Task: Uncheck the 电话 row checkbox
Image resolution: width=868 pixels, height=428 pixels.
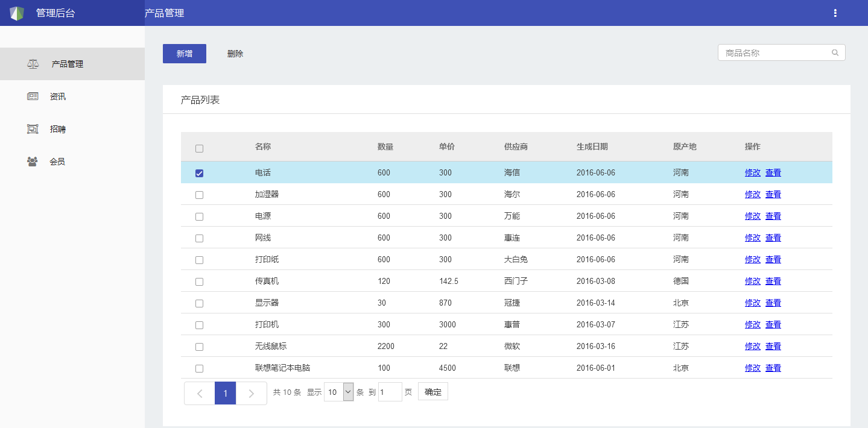Action: point(200,174)
